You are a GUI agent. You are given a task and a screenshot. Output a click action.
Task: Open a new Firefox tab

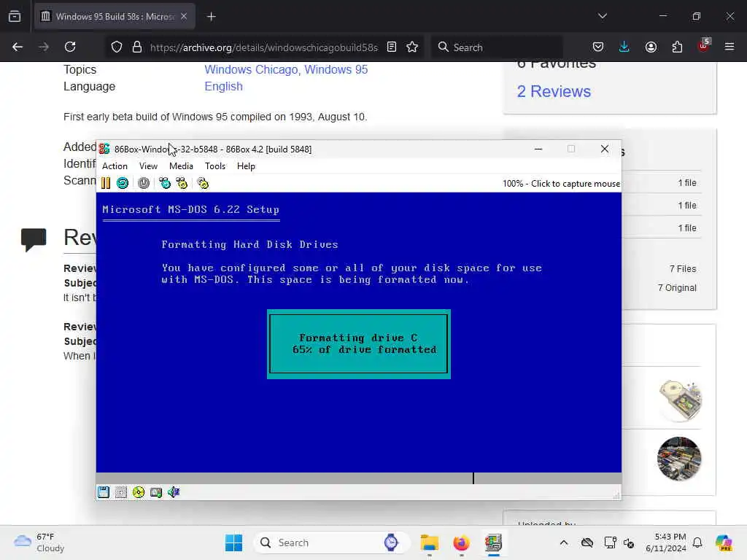(212, 17)
